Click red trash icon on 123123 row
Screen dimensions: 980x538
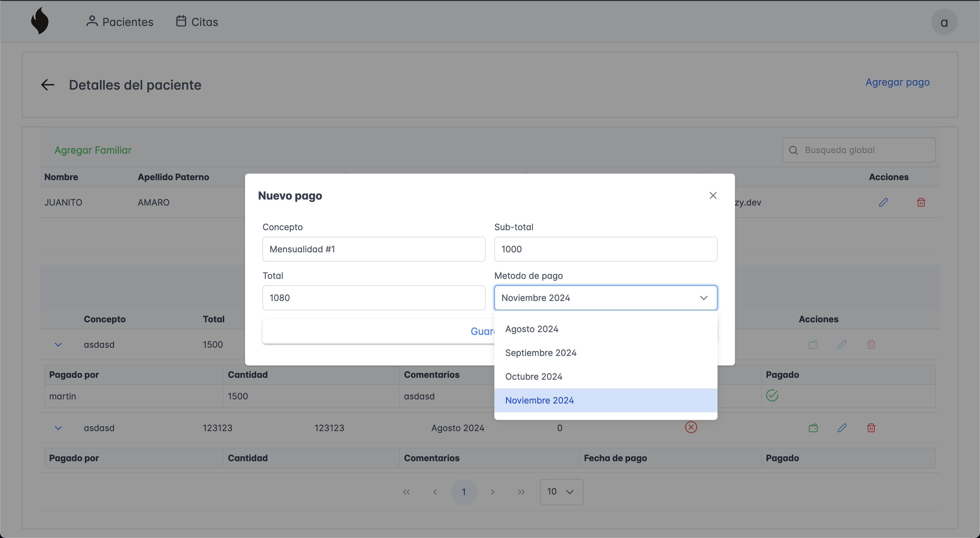871,428
